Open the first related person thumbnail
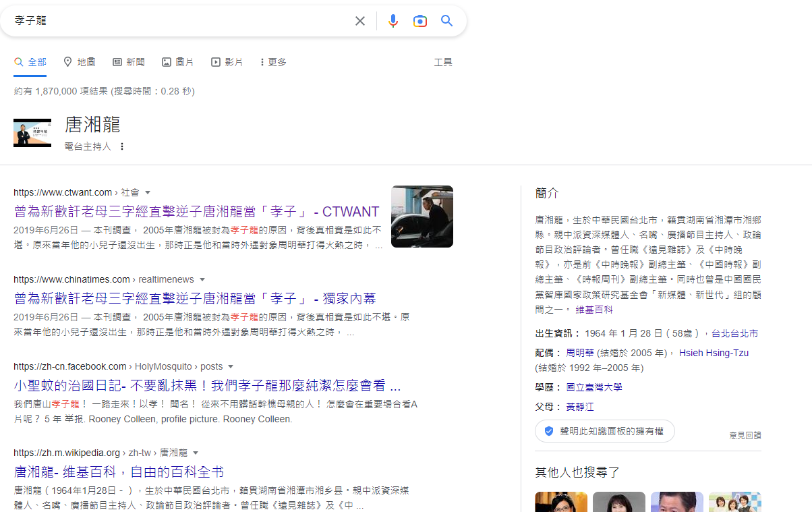 coord(561,502)
